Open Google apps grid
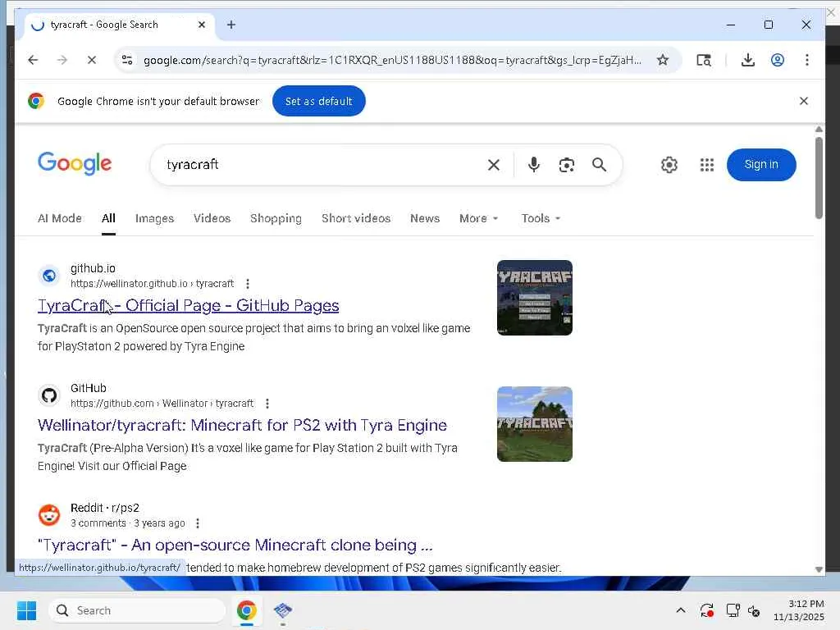 click(x=706, y=164)
